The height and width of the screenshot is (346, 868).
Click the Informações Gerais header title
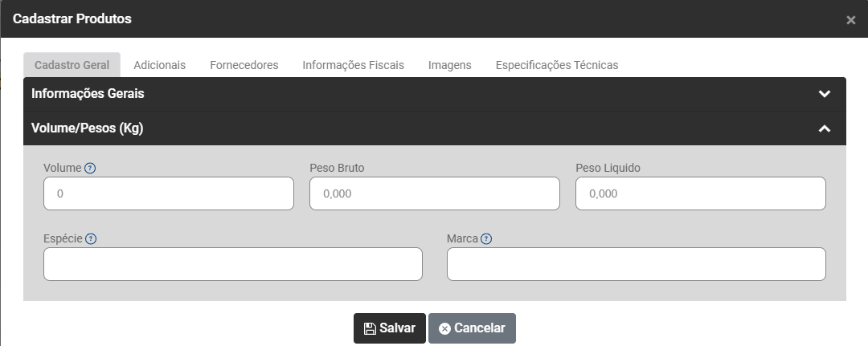(x=88, y=93)
